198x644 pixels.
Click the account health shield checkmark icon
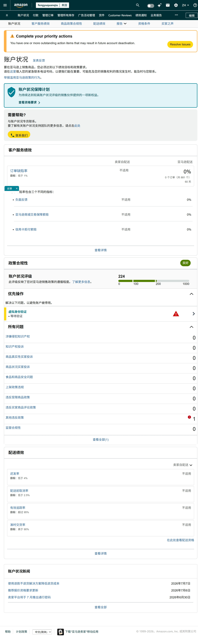click(12, 92)
